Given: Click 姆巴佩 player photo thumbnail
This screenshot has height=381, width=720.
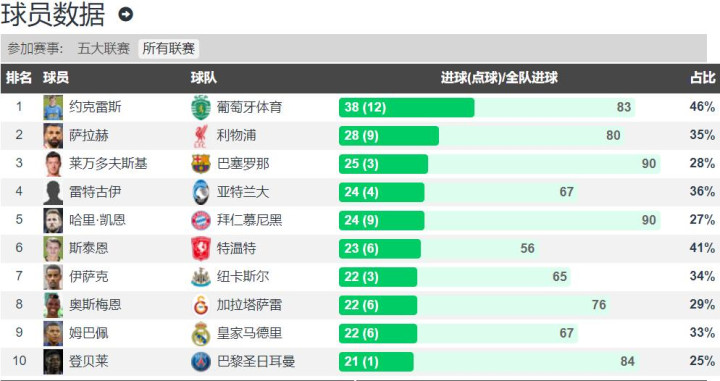Looking at the screenshot, I should [53, 333].
